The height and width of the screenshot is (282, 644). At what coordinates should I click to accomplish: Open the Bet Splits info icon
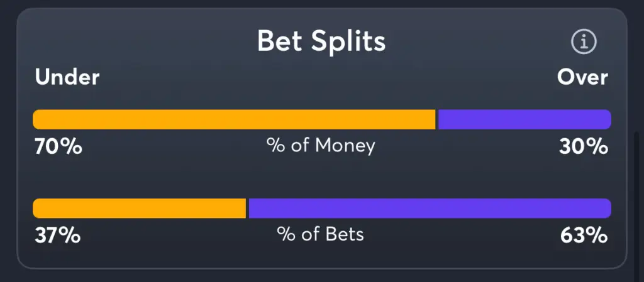pos(584,42)
